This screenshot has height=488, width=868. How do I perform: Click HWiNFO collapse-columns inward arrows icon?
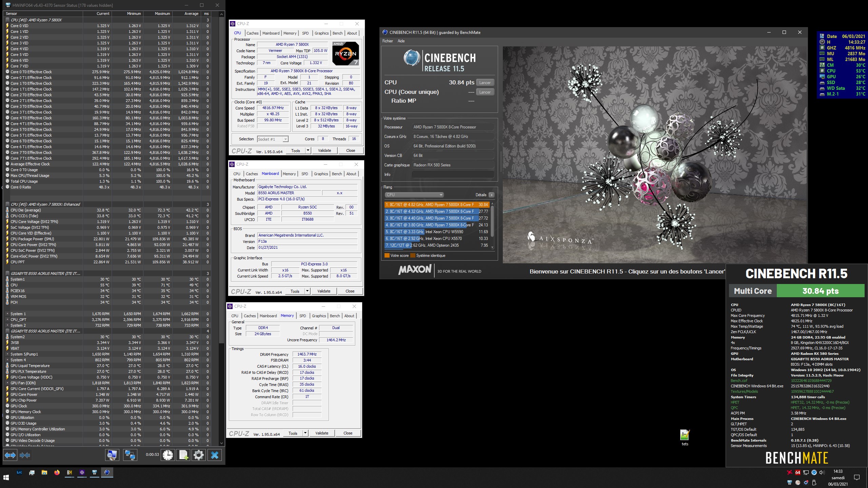25,455
